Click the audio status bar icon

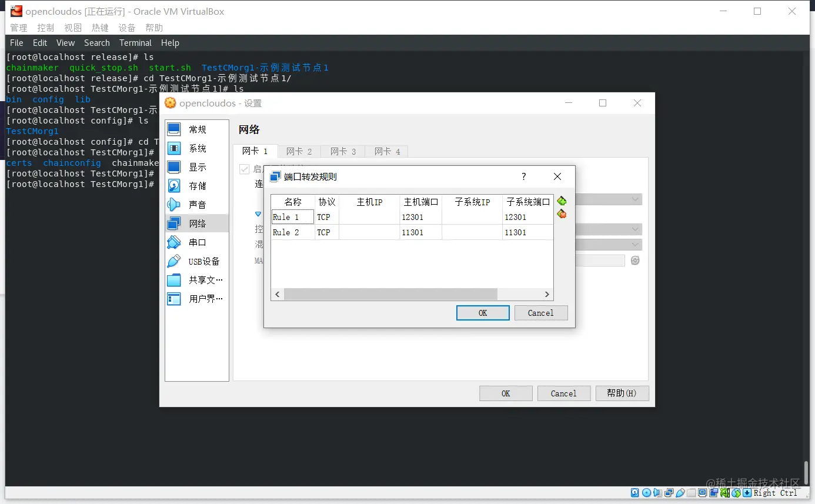pyautogui.click(x=658, y=493)
